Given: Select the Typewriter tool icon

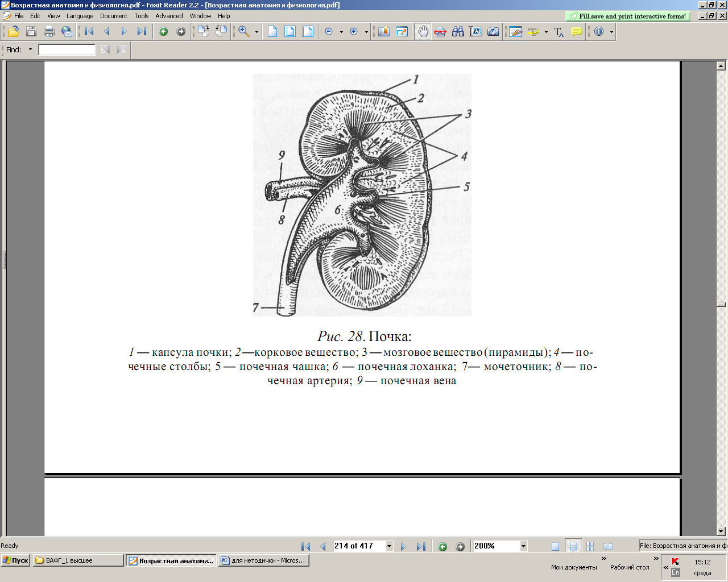Looking at the screenshot, I should (x=559, y=32).
